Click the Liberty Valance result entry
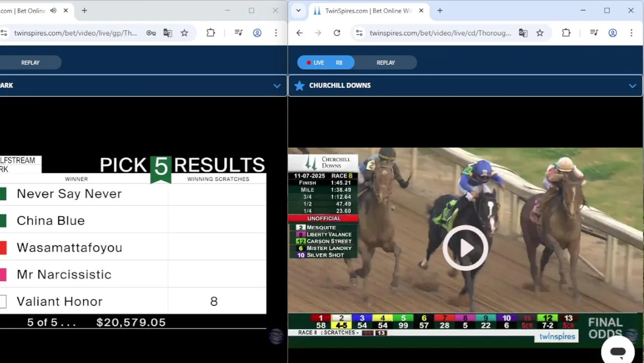Viewport: 644px width, 363px height. tap(323, 234)
